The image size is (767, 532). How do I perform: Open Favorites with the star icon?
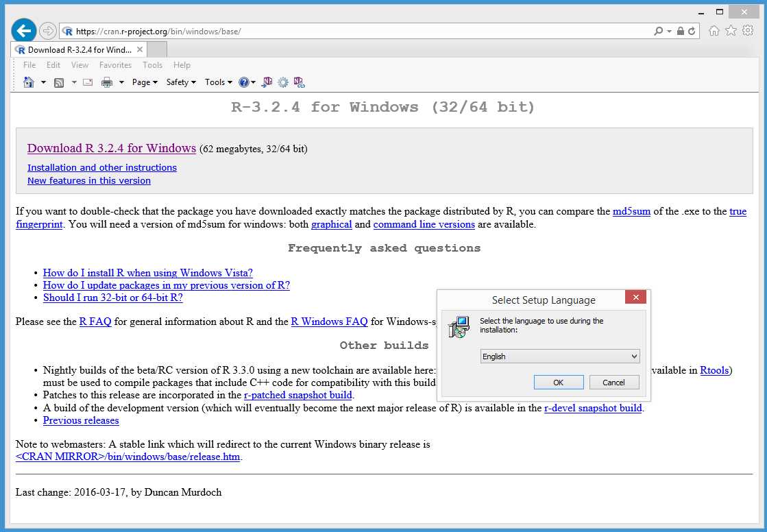click(x=731, y=31)
